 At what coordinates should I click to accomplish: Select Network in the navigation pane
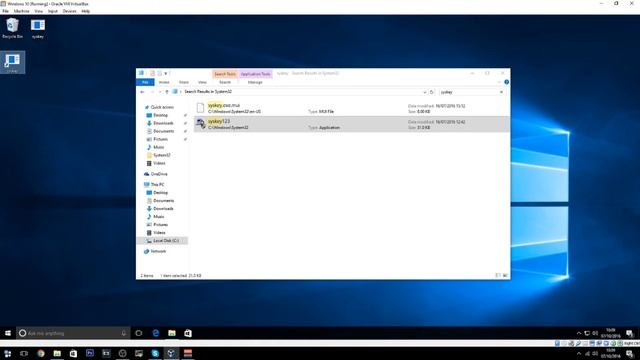coord(158,251)
